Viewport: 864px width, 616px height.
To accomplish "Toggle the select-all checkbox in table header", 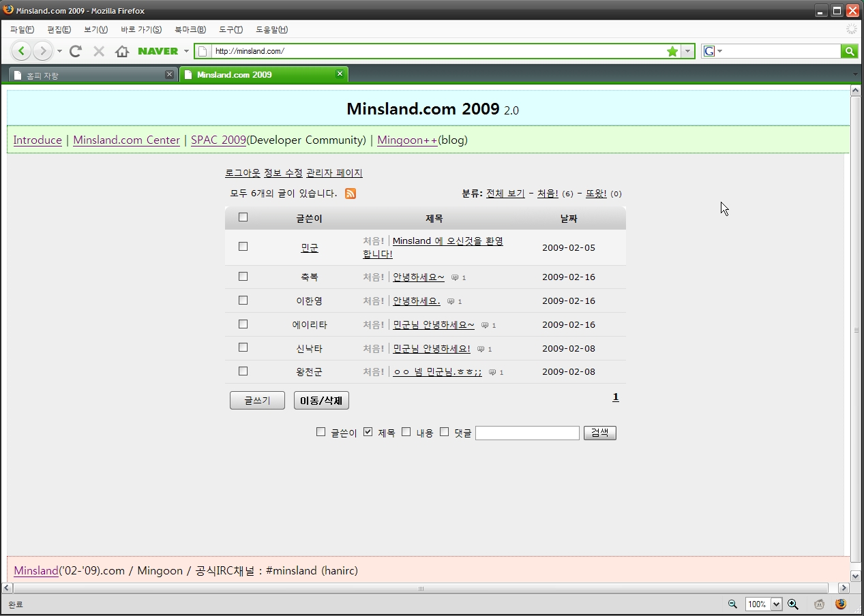I will pos(243,217).
